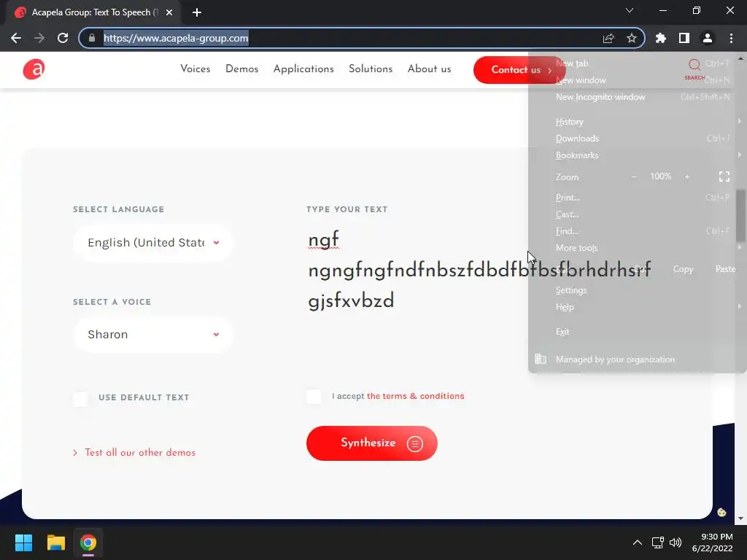
Task: Go back with the browser back arrow
Action: (x=16, y=38)
